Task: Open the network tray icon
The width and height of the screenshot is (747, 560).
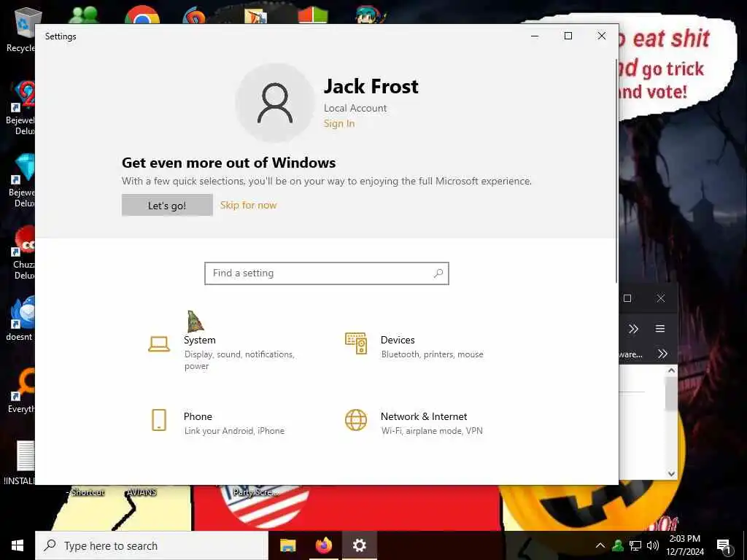Action: (635, 545)
